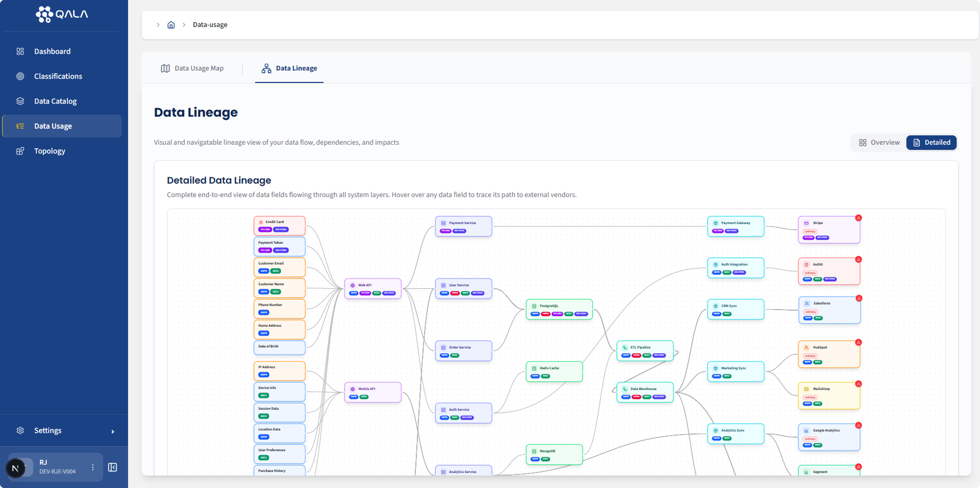Open the three-dot menu next to RJ profile

[92, 467]
